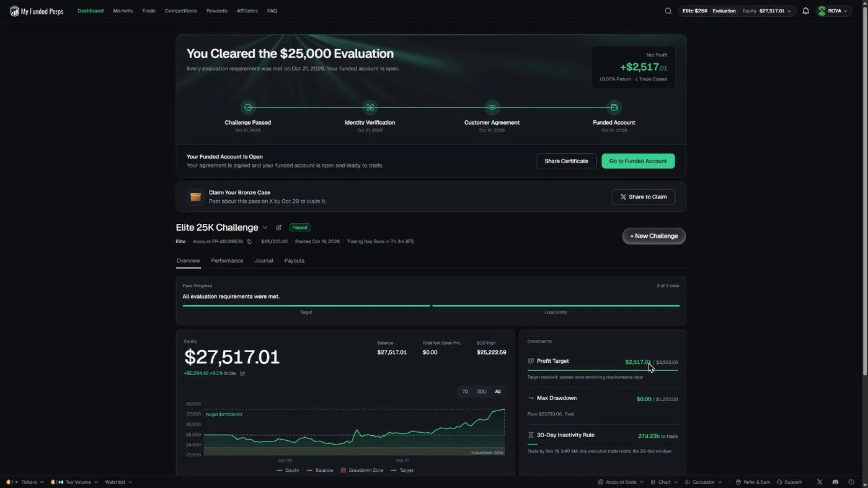Expand the Tickers dropdown in bottom bar
The image size is (868, 488).
tap(25, 482)
